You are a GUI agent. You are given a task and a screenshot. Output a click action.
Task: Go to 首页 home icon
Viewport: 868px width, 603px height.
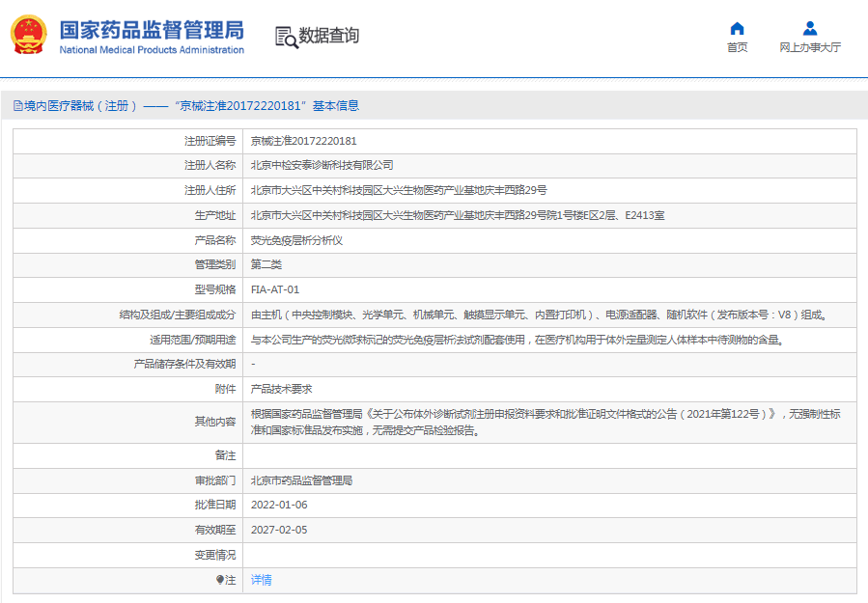click(x=737, y=28)
